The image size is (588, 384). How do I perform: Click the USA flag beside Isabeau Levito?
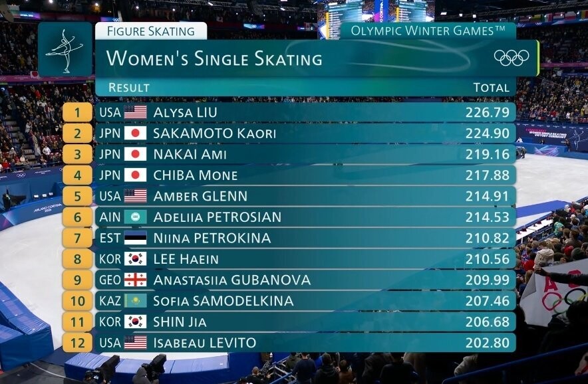(136, 343)
